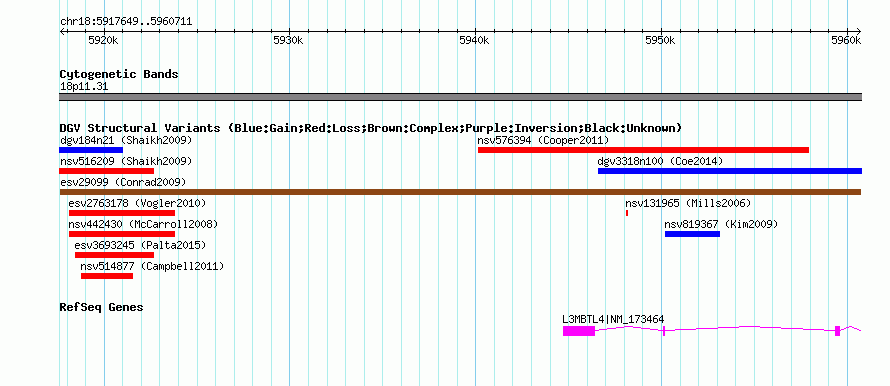
Task: Click the 5920k ruler position
Action: [x=103, y=40]
